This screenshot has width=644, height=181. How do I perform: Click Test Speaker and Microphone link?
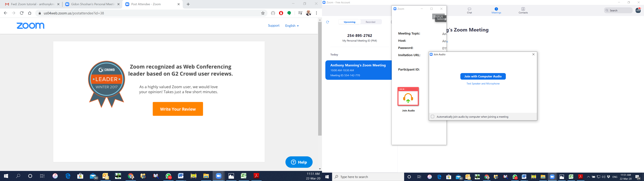click(483, 84)
